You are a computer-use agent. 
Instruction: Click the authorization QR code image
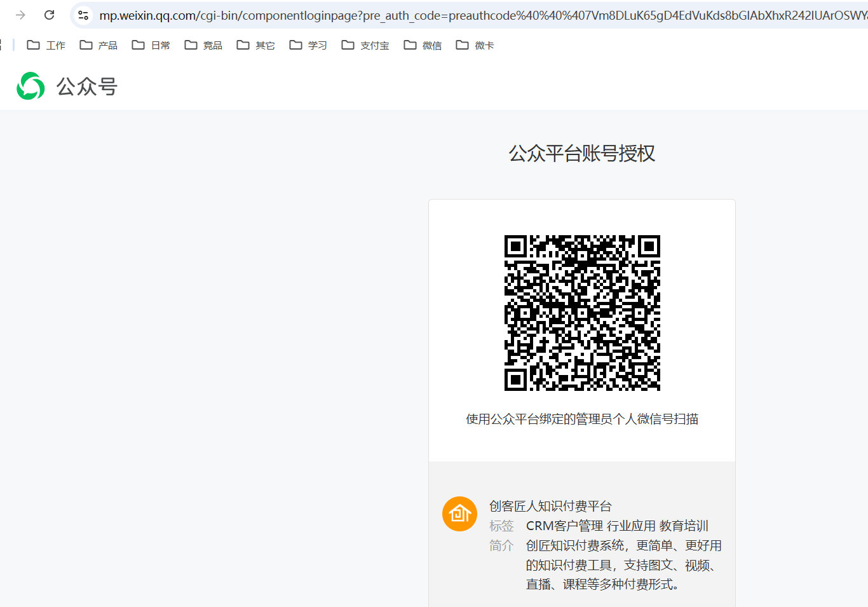point(582,313)
